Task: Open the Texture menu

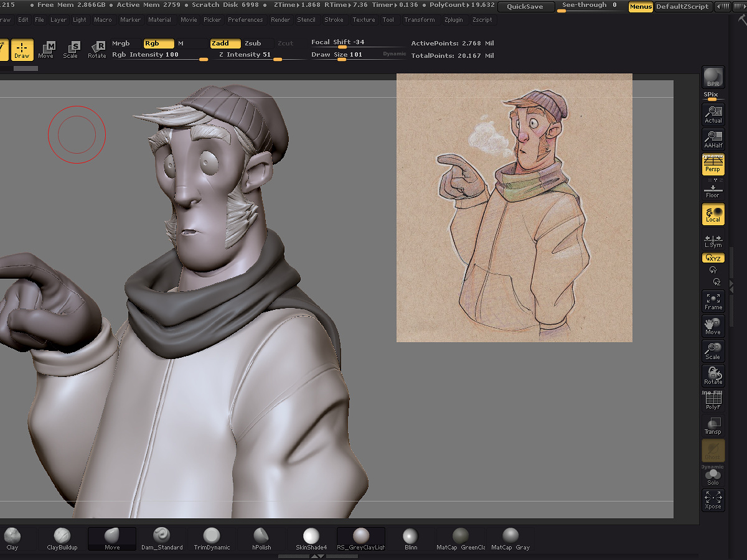Action: click(x=364, y=20)
